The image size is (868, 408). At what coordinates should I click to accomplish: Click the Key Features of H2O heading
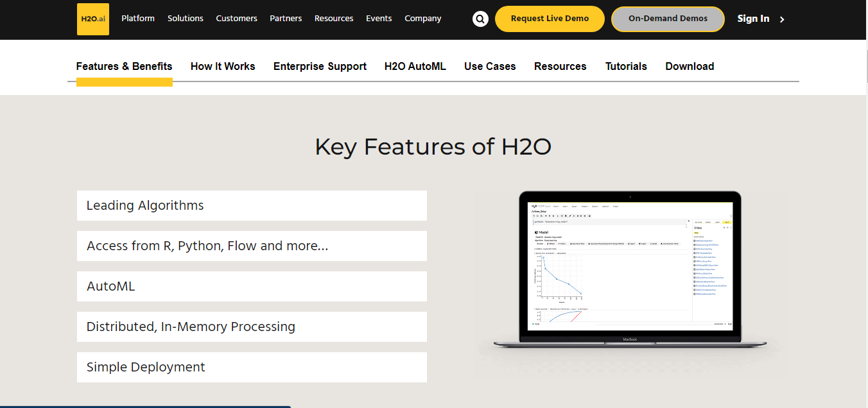click(x=433, y=147)
